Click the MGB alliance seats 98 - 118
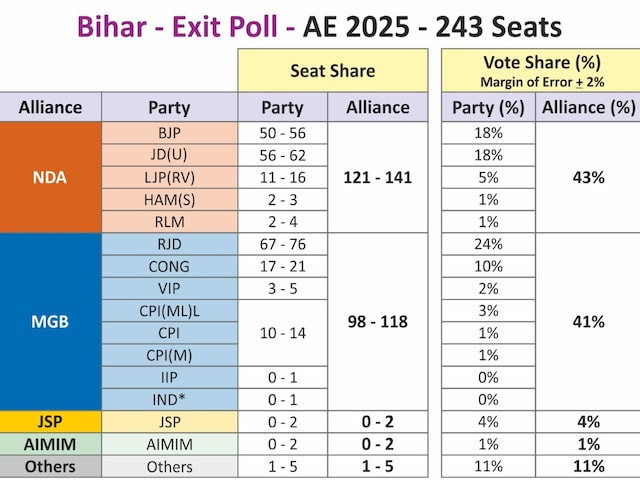This screenshot has width=640, height=480. (377, 321)
